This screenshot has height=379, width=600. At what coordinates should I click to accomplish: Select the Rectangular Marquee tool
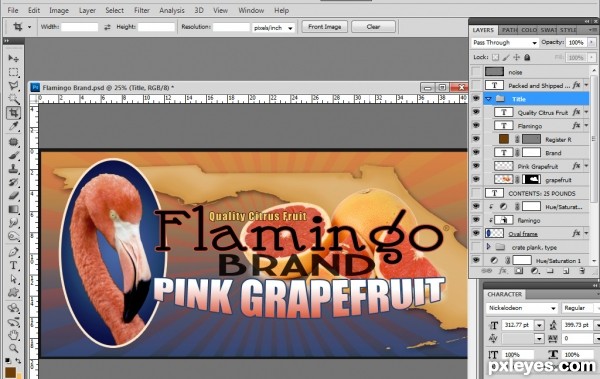13,72
